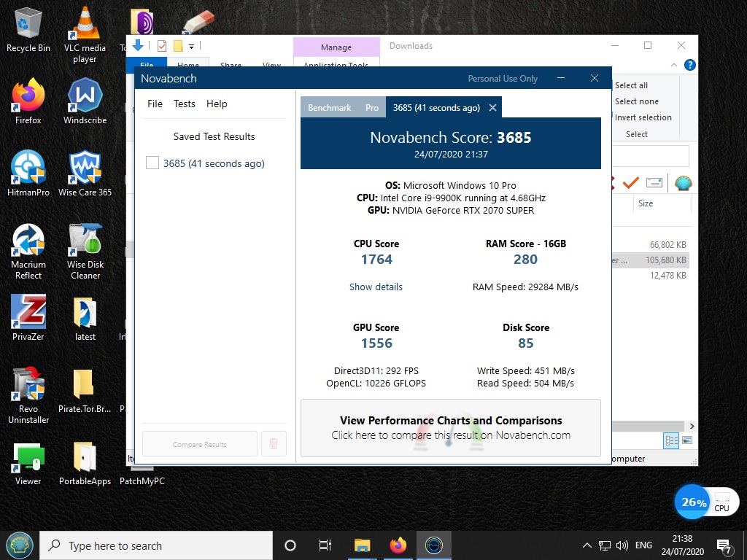
Task: Click Select all in Explorer ribbon
Action: (x=631, y=85)
